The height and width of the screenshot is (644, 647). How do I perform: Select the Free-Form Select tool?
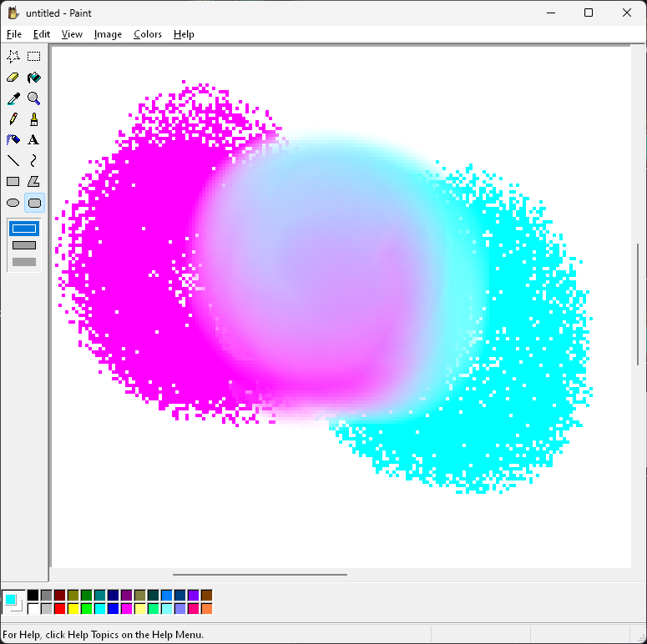point(13,56)
